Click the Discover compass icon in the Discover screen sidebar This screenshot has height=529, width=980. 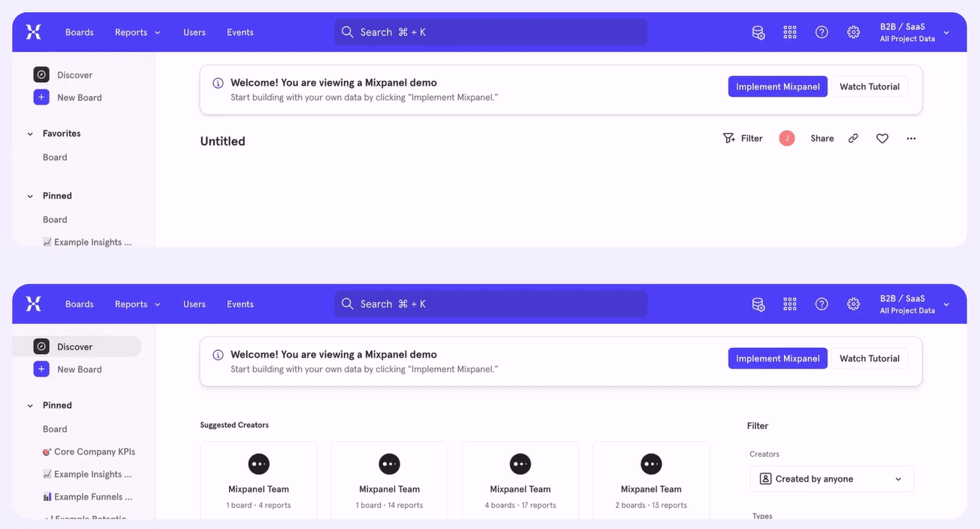click(41, 346)
